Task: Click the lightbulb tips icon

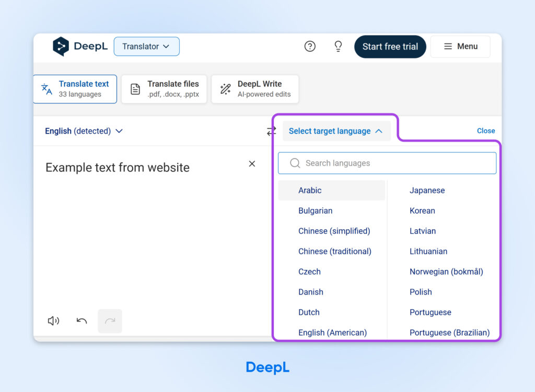Action: tap(338, 46)
